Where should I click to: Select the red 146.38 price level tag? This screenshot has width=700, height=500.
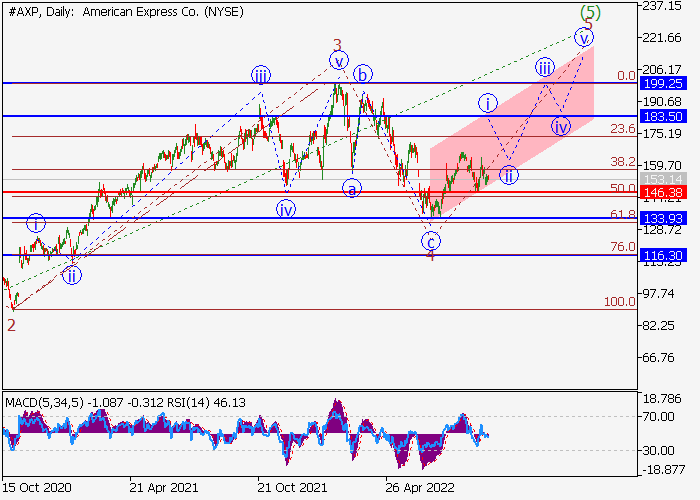click(660, 192)
